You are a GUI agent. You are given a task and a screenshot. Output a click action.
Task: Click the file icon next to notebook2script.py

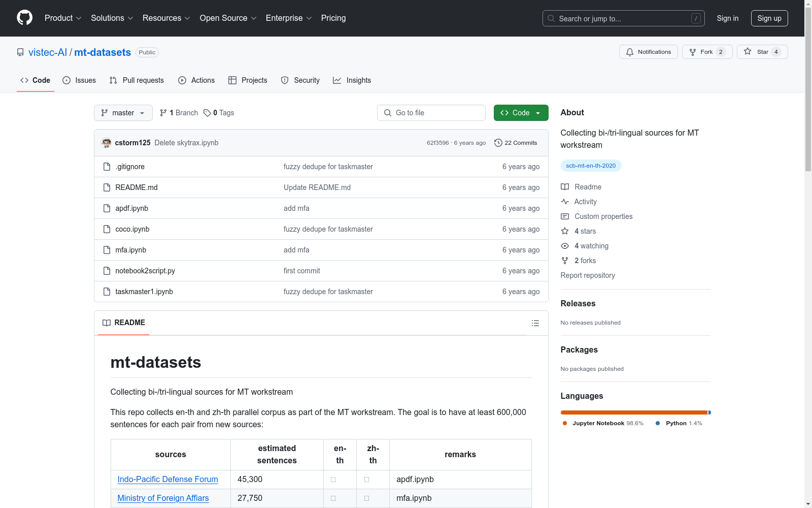107,271
